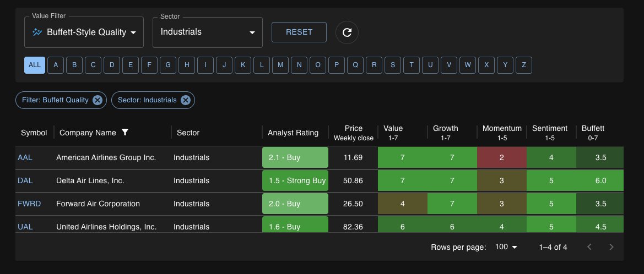Sort by the Value 1-7 column header
The height and width of the screenshot is (274, 644).
[x=393, y=133]
